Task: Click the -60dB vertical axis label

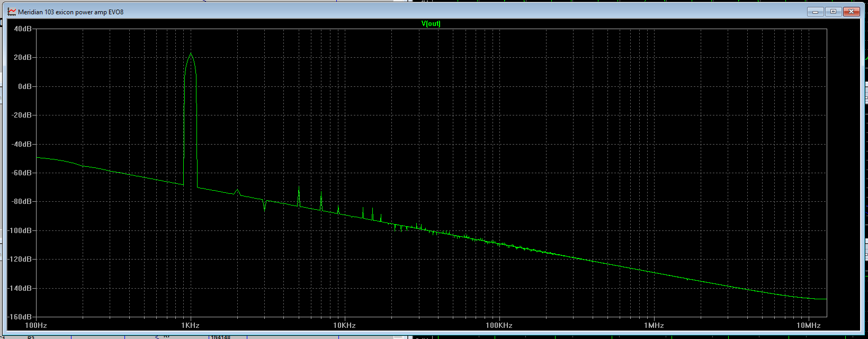Action: (x=22, y=173)
